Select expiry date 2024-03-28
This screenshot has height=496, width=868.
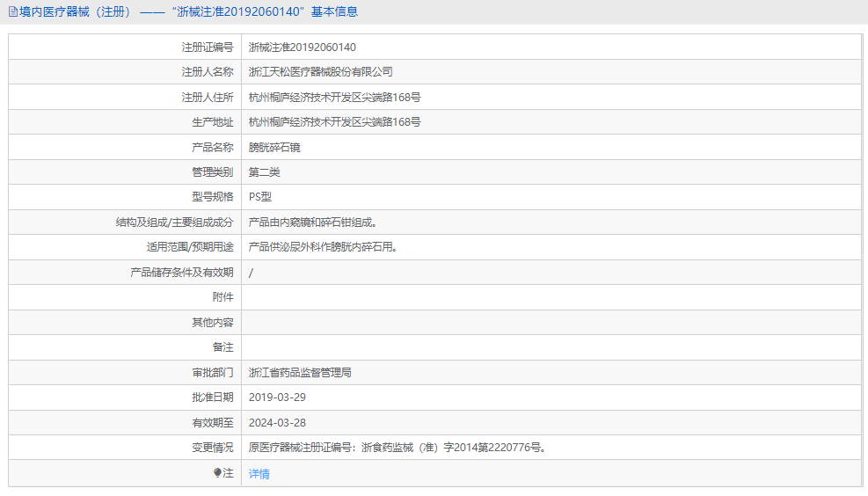(x=277, y=423)
